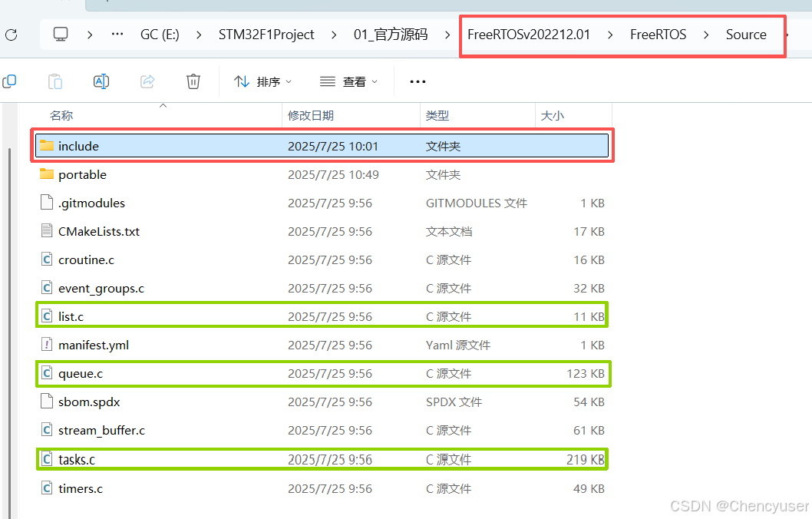Navigate to the STM32F1Project breadcrumb
The image size is (812, 519).
click(x=266, y=35)
